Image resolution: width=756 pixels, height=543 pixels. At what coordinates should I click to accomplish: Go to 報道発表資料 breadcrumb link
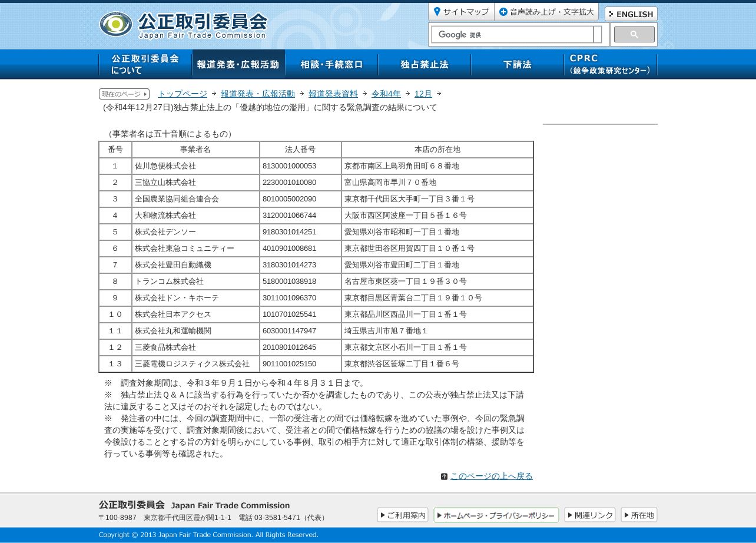coord(333,94)
